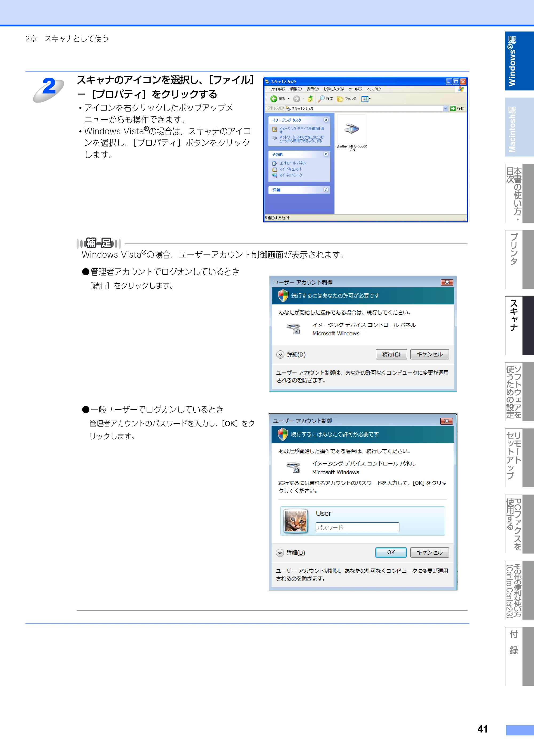534x756 pixels.
Task: Open the 本書の使い方・目次 side tab
Action: [519, 193]
